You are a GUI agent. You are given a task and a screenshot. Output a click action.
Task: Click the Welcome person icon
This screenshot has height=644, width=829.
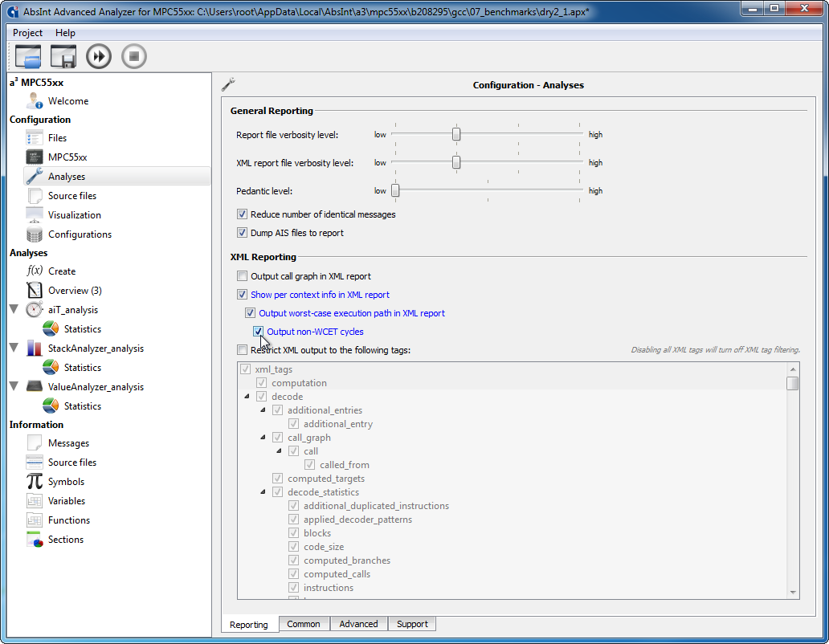point(35,101)
